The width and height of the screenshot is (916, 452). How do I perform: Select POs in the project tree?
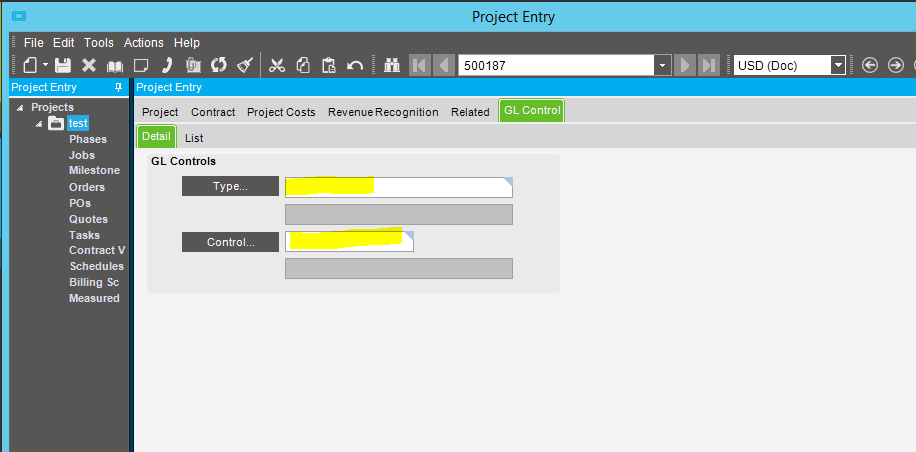(79, 203)
